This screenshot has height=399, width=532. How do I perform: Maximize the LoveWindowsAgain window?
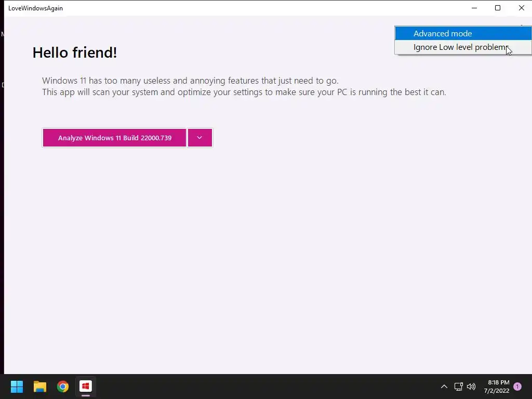(x=498, y=8)
